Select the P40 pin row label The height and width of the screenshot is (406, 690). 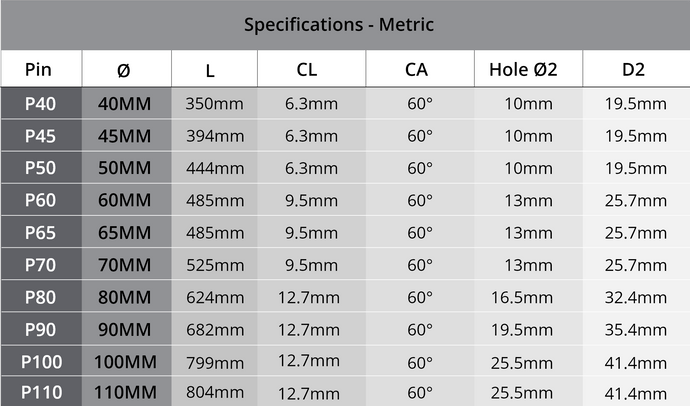[40, 104]
